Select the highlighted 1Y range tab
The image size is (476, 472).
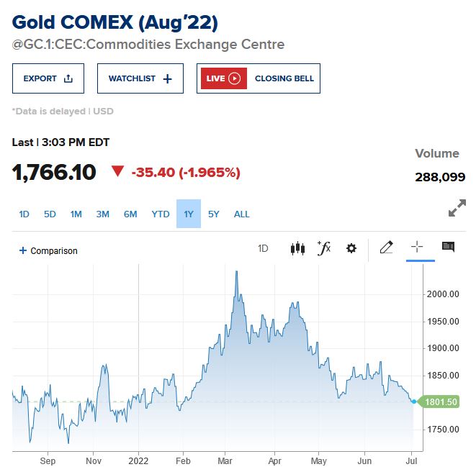click(x=189, y=214)
